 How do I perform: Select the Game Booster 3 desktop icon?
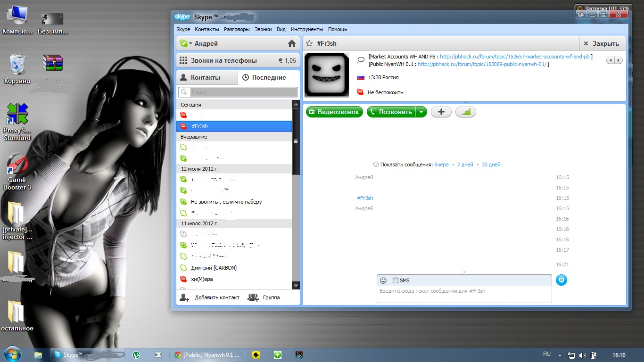(17, 172)
